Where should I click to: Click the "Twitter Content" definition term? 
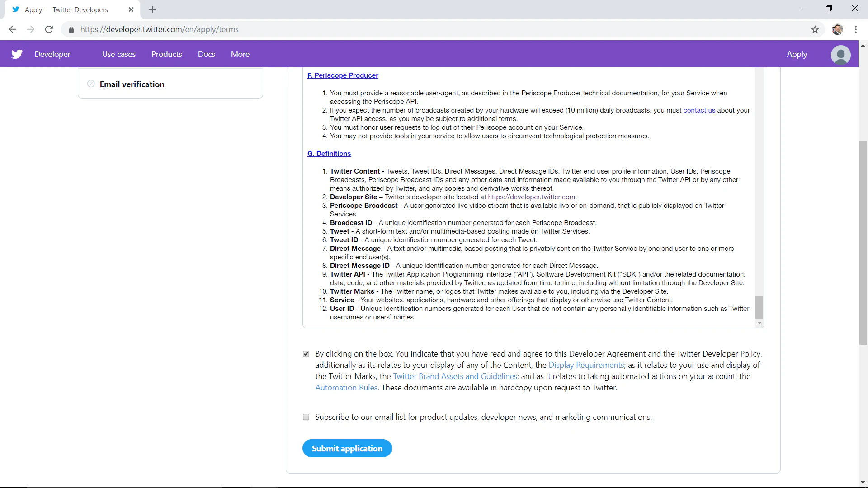pyautogui.click(x=355, y=171)
